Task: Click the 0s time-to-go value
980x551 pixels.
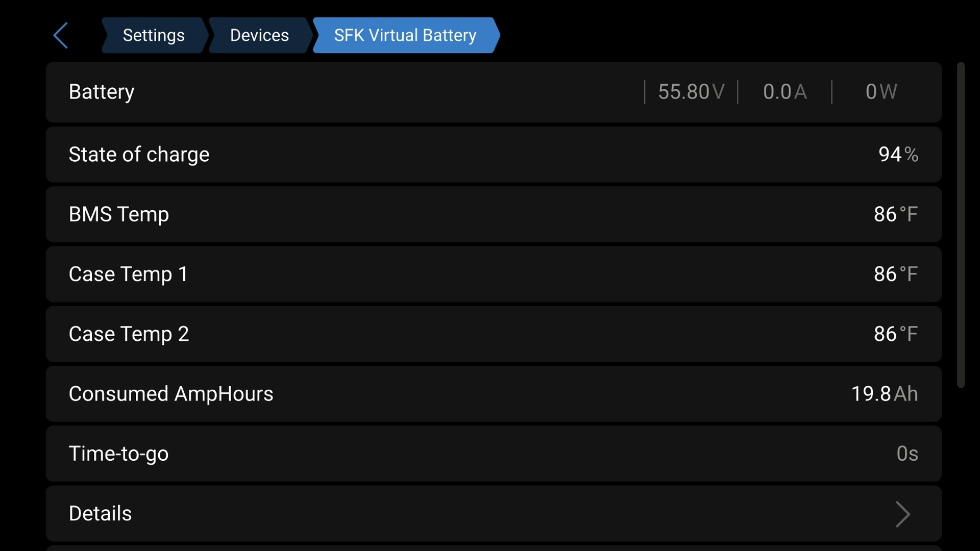Action: (x=908, y=454)
